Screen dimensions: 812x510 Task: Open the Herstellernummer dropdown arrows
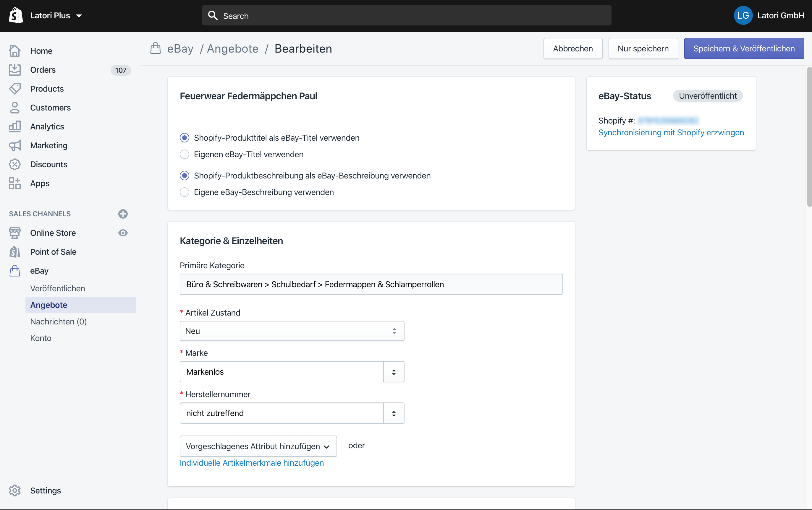(x=394, y=413)
